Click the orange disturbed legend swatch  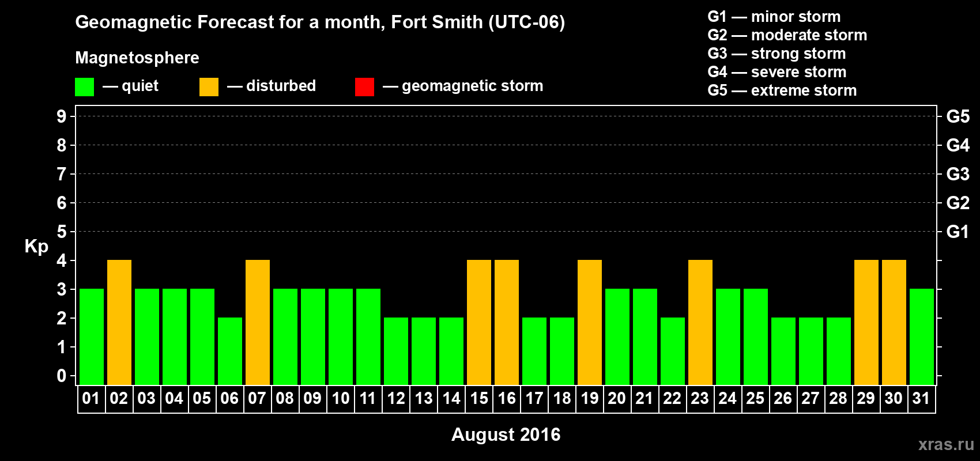tap(209, 87)
